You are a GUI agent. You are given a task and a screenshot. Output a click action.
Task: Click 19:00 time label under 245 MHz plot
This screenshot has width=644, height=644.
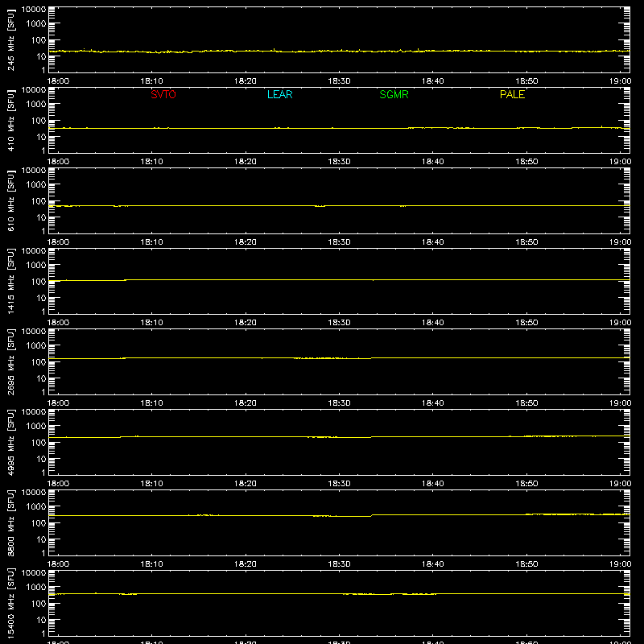[620, 81]
